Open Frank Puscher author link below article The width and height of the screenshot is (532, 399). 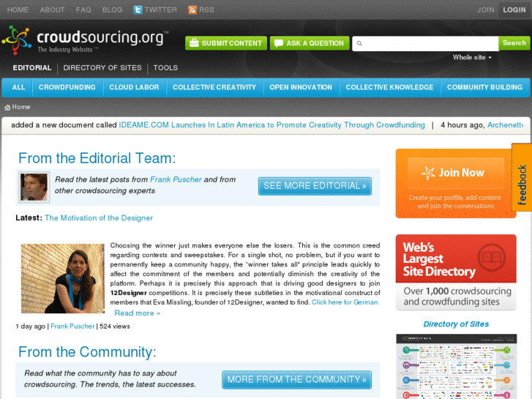(x=72, y=327)
